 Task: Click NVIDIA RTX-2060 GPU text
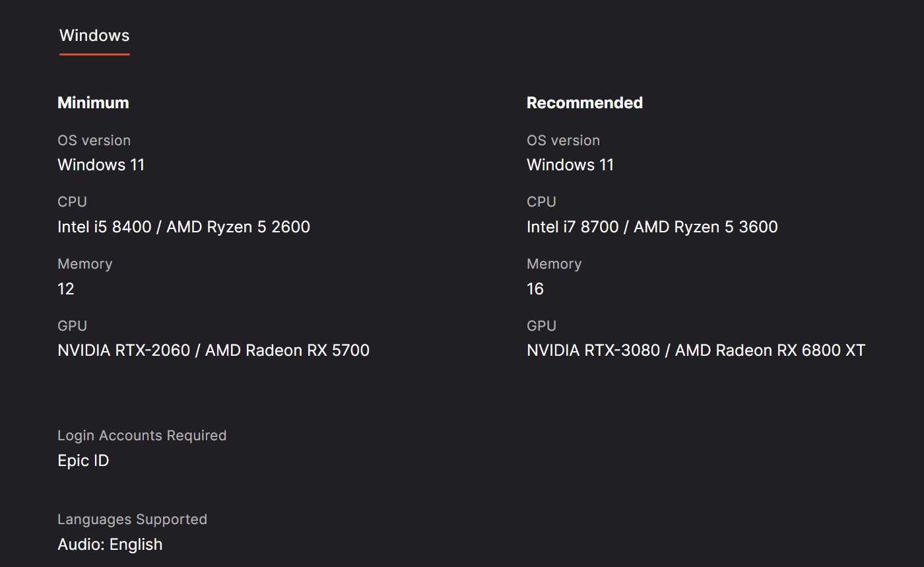pyautogui.click(x=123, y=350)
